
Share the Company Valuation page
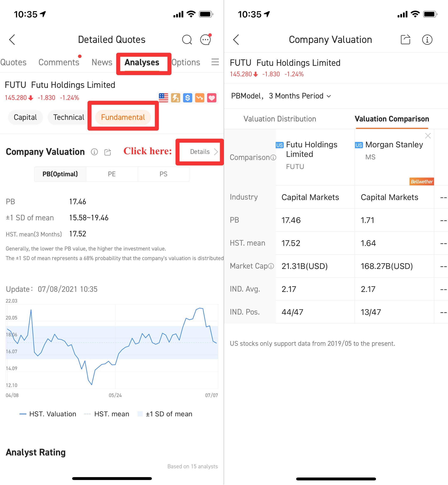coord(405,40)
